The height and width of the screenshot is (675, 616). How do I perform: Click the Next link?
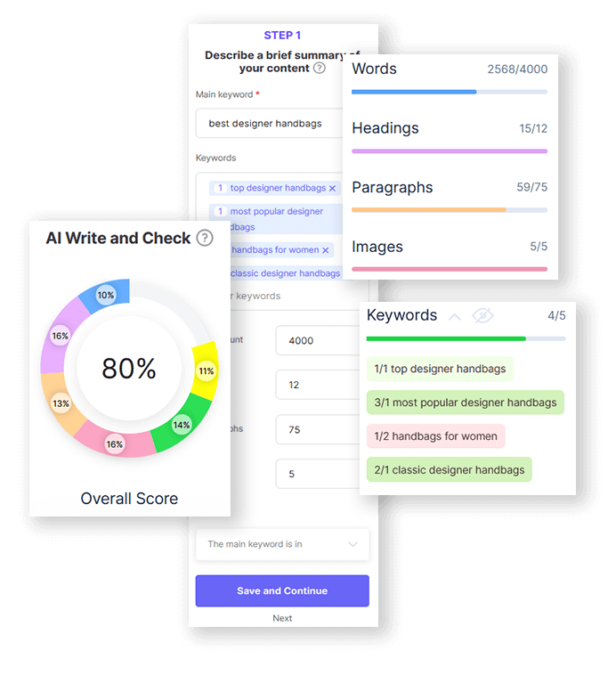282,618
